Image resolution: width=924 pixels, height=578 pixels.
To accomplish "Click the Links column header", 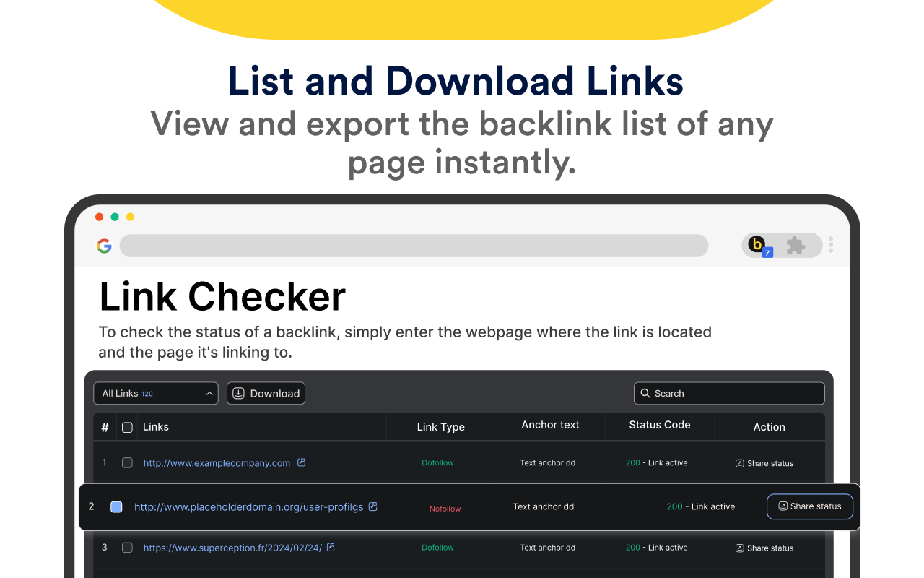I will pyautogui.click(x=156, y=427).
